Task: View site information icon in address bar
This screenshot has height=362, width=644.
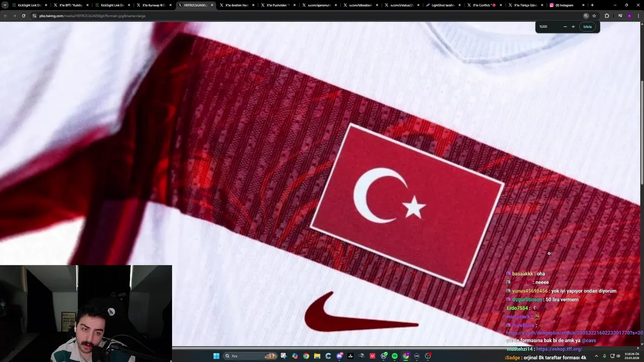Action: click(34, 16)
